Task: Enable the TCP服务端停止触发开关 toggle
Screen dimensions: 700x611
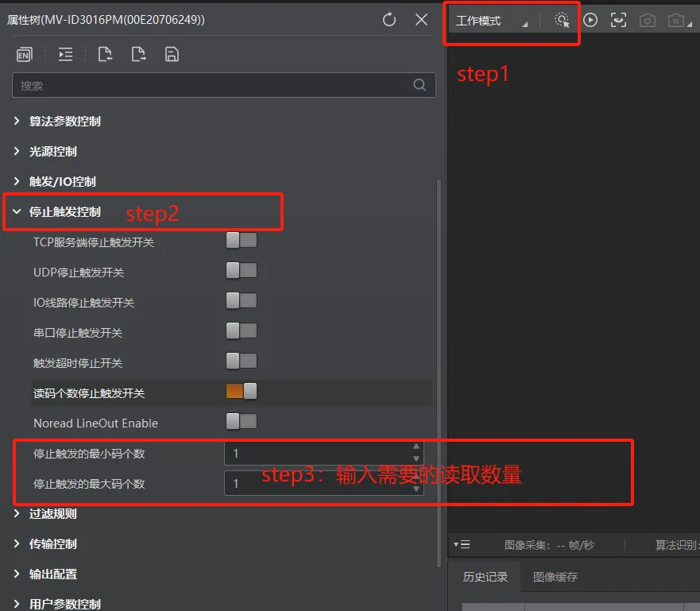Action: point(242,241)
